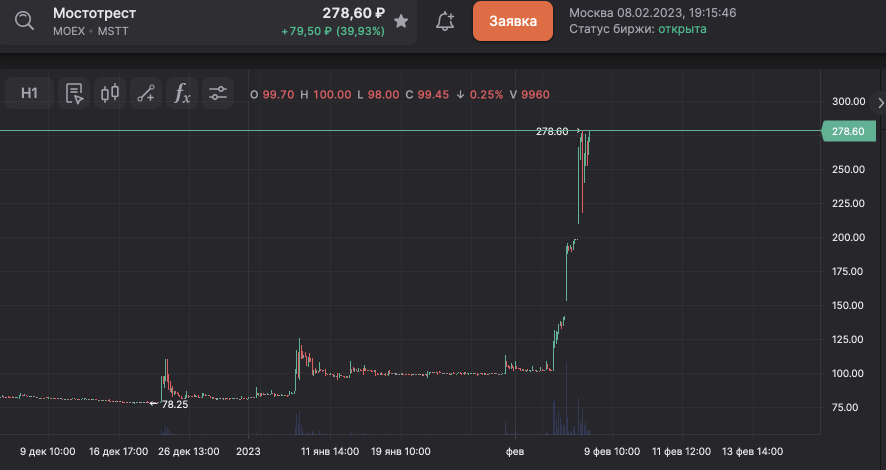Click the 100.00 price axis label
Screen dimensions: 886x470
848,373
